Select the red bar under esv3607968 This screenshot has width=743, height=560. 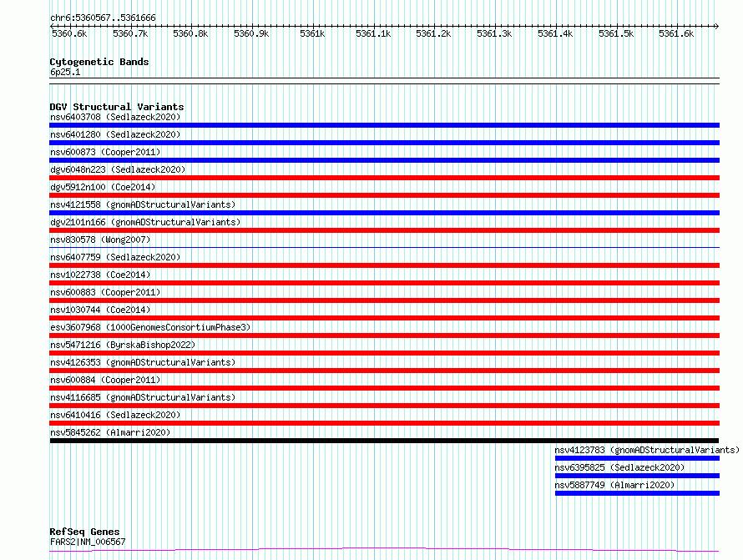click(x=384, y=335)
